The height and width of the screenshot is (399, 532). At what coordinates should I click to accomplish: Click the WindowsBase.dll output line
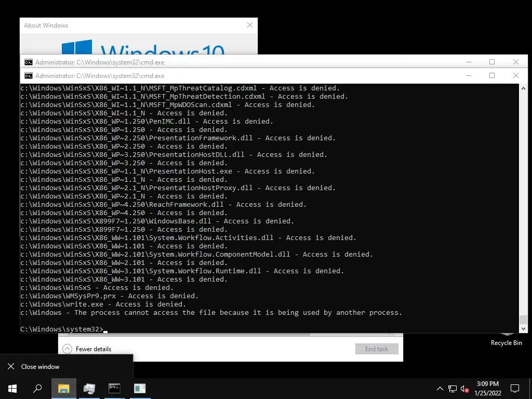(x=157, y=221)
